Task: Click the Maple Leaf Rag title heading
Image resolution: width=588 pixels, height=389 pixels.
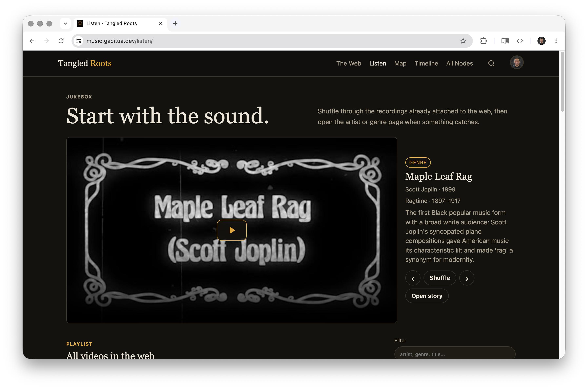Action: coord(438,176)
